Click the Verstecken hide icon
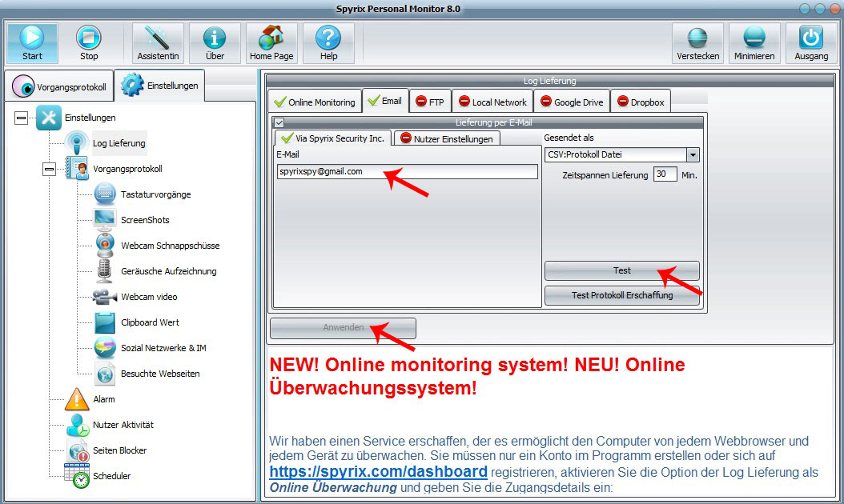Image resolution: width=844 pixels, height=504 pixels. point(697,38)
